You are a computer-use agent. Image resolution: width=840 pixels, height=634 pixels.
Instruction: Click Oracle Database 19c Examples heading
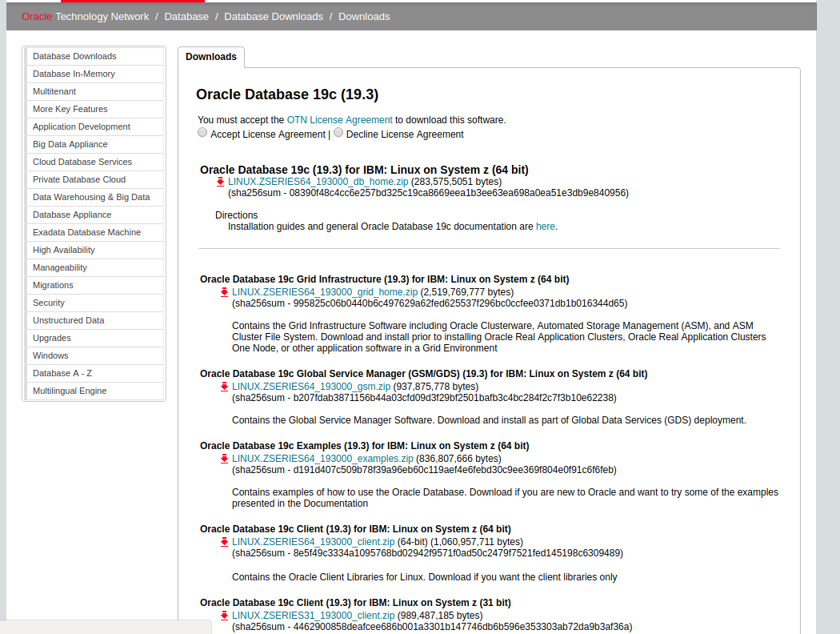[364, 446]
